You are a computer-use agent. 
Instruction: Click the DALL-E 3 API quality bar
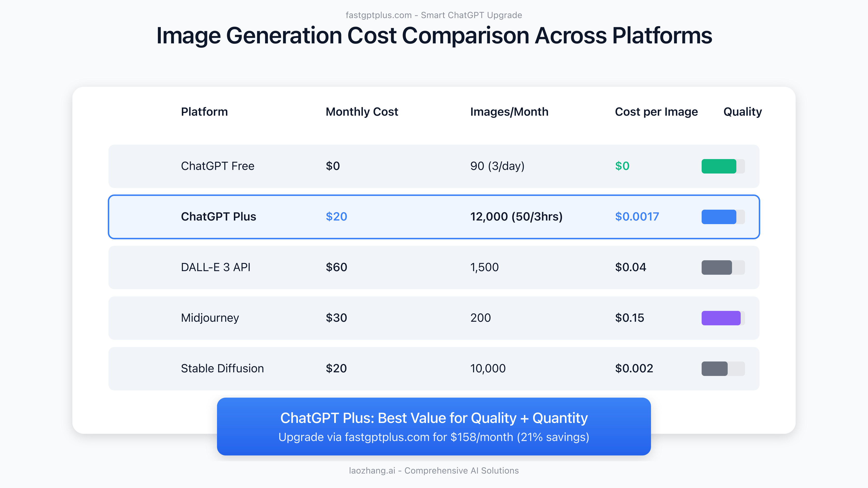[x=723, y=267]
